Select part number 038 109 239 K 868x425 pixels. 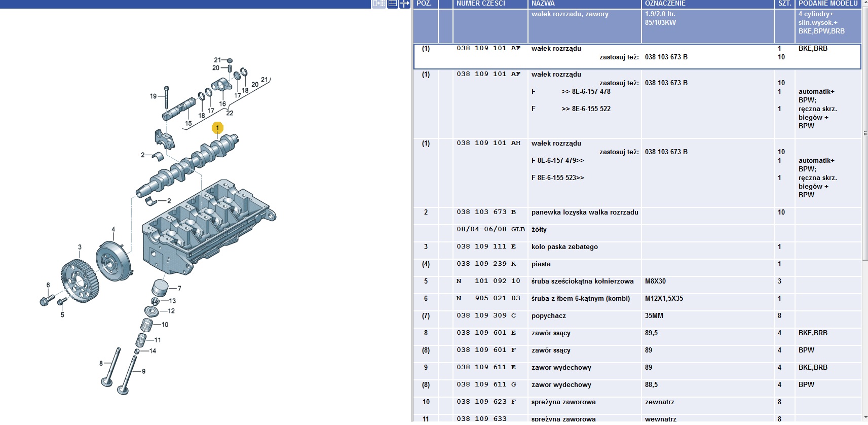click(486, 264)
